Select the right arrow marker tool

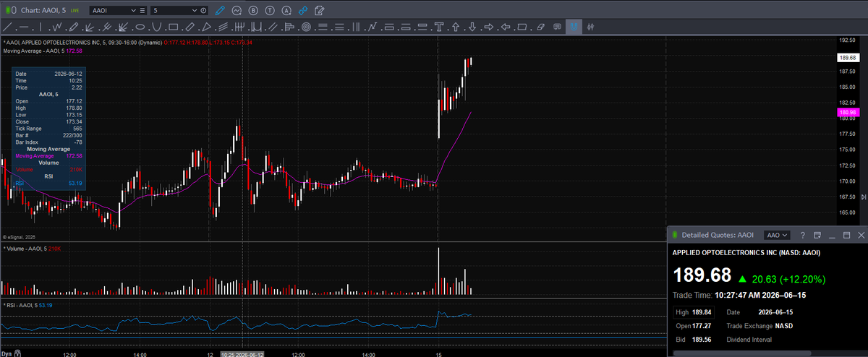[x=489, y=27]
